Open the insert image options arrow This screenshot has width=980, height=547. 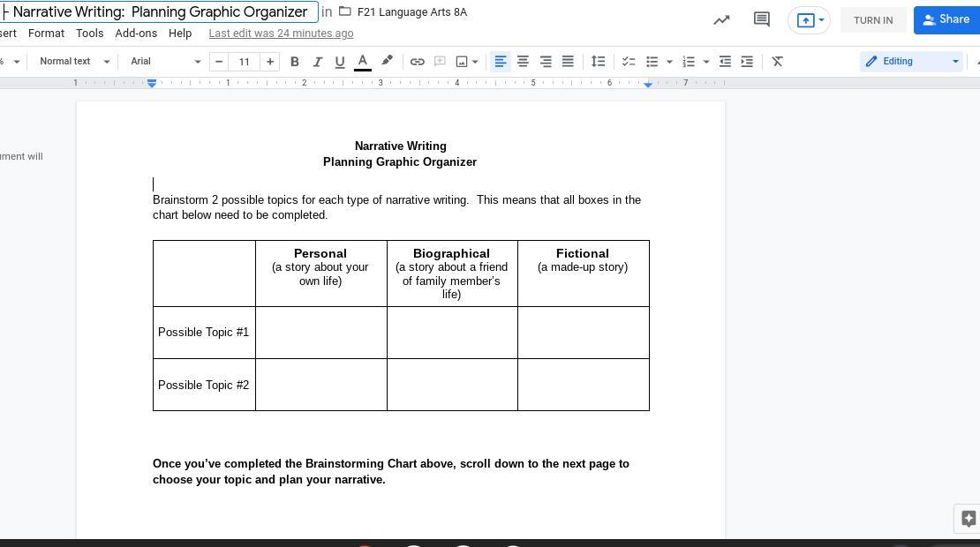click(475, 61)
